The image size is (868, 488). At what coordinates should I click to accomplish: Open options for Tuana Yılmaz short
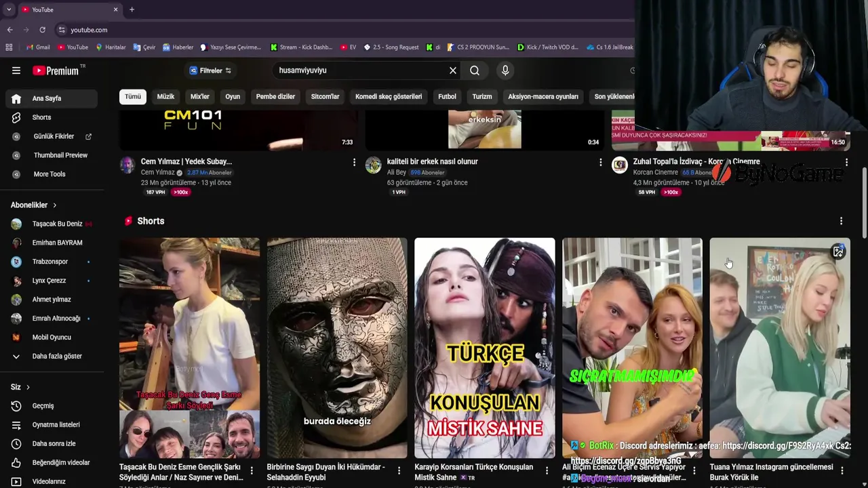pyautogui.click(x=842, y=470)
